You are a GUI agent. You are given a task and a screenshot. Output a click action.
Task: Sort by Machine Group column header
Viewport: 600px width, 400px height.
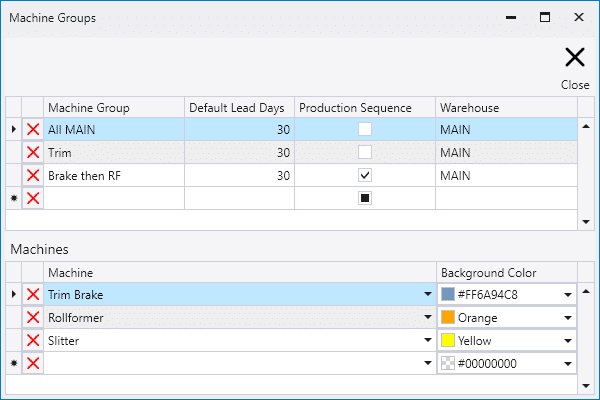[114, 108]
